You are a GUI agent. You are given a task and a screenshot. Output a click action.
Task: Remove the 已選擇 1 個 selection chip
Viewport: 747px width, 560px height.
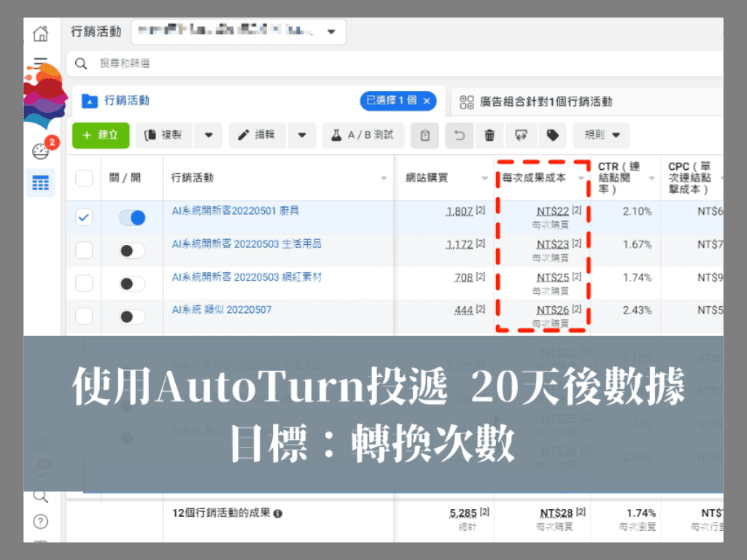[427, 101]
